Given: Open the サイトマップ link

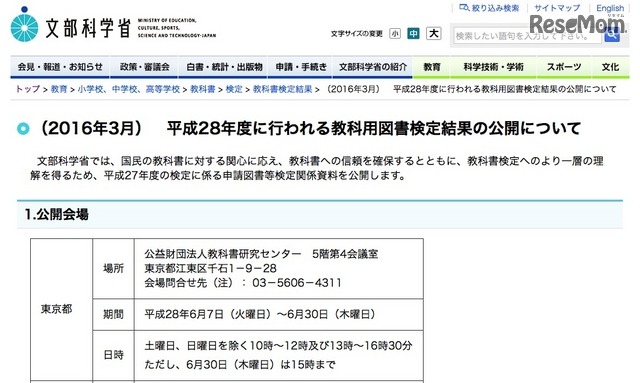Looking at the screenshot, I should 557,8.
